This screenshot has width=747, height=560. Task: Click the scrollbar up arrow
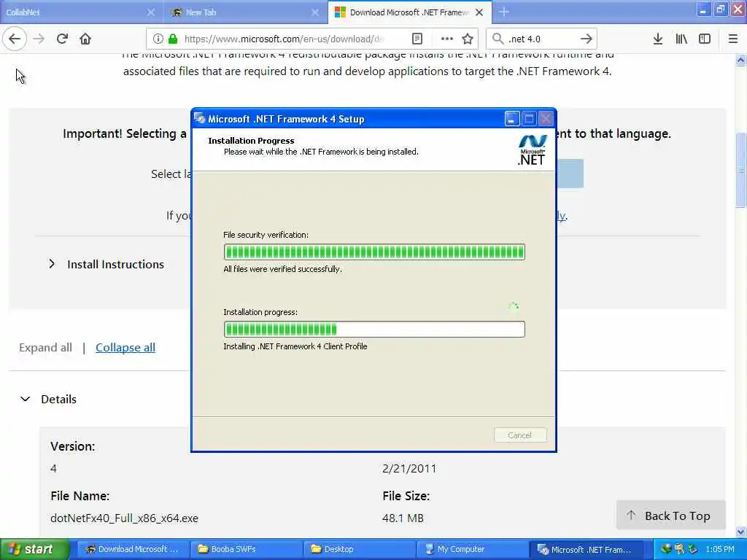click(x=740, y=61)
